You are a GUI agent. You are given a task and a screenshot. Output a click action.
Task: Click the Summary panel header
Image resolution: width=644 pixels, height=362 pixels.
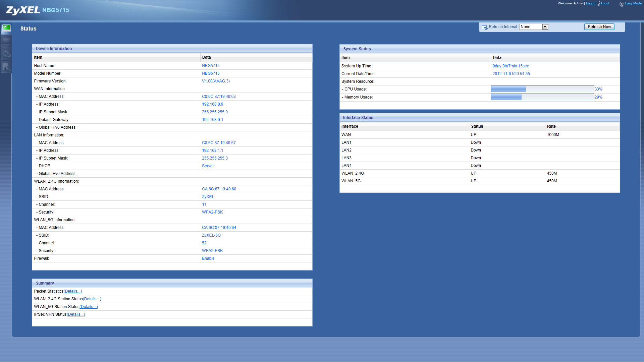click(172, 283)
